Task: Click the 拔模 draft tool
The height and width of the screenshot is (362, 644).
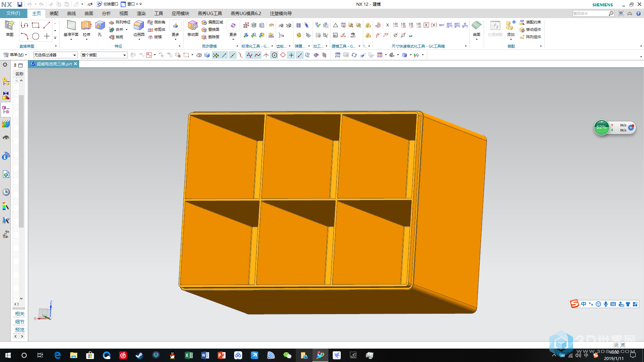Action: pyautogui.click(x=155, y=37)
